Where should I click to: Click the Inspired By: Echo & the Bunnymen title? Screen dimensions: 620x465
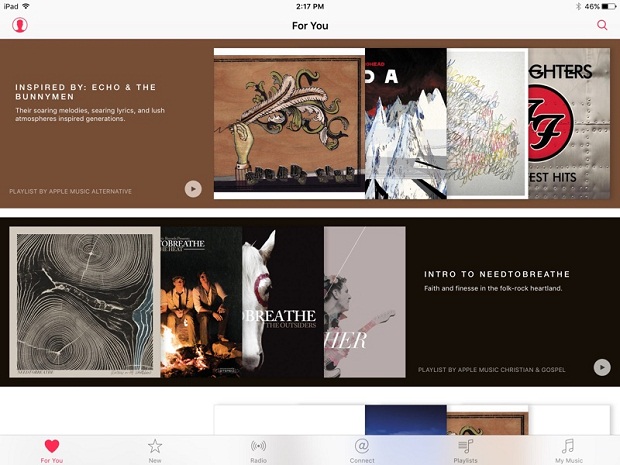coord(86,92)
